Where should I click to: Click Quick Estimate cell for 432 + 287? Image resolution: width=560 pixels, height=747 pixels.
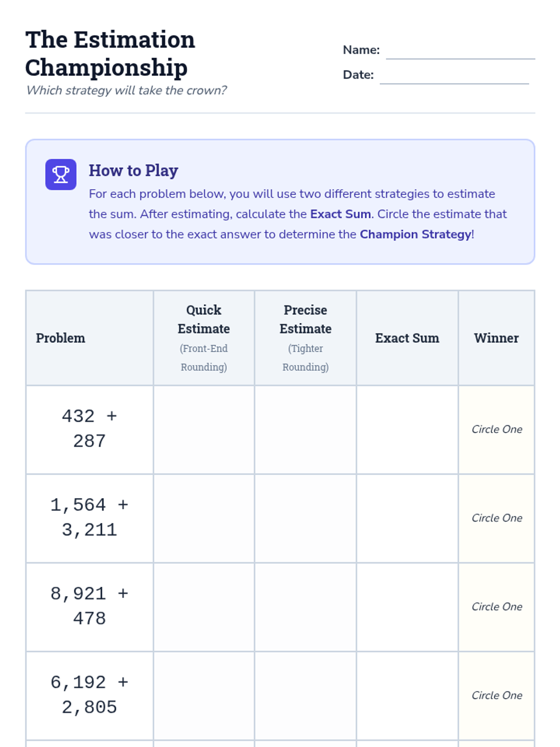click(x=204, y=430)
